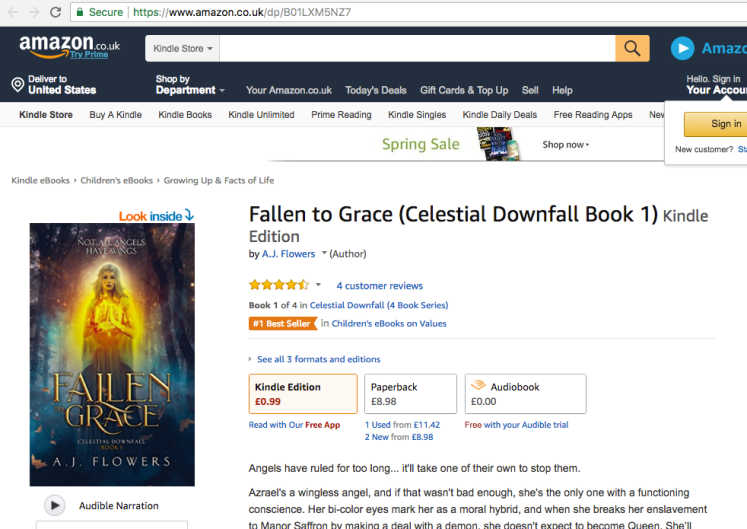Viewport: 747px width, 529px height.
Task: Open Look inside book preview
Action: coord(156,216)
